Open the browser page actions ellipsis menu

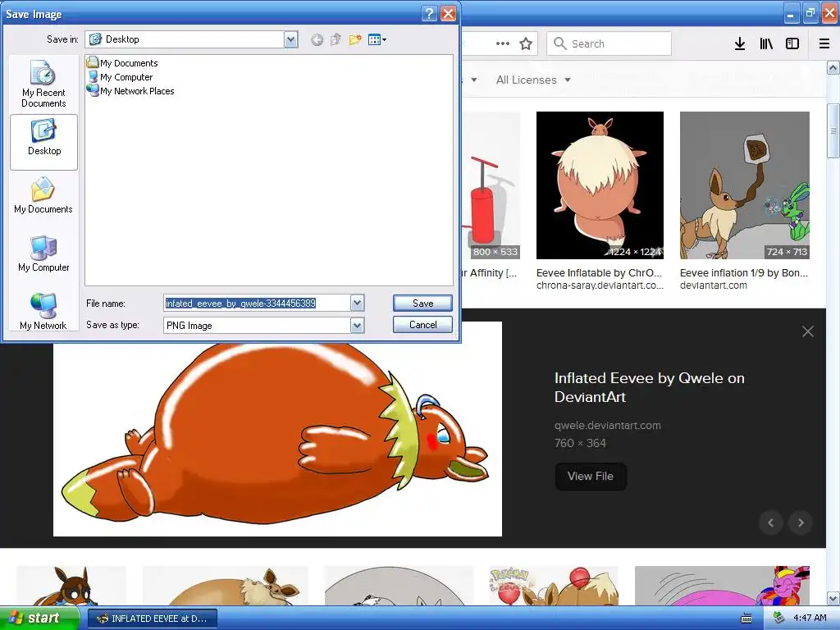coord(503,43)
